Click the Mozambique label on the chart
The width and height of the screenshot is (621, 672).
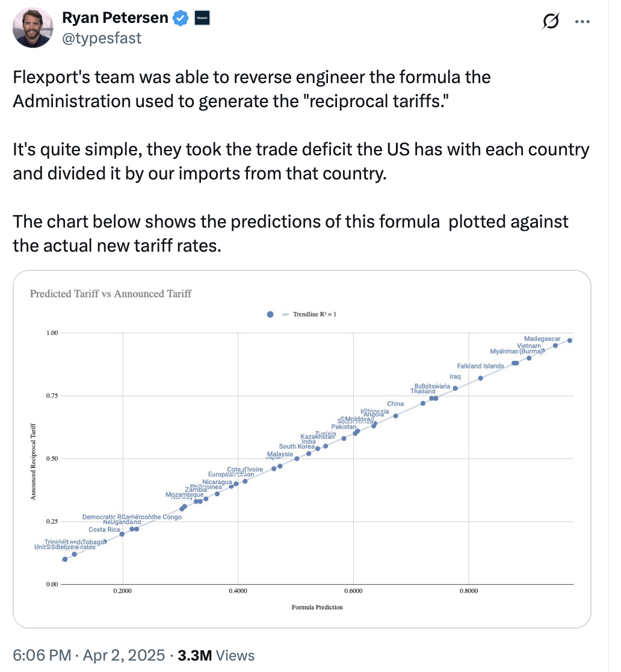coord(185,495)
